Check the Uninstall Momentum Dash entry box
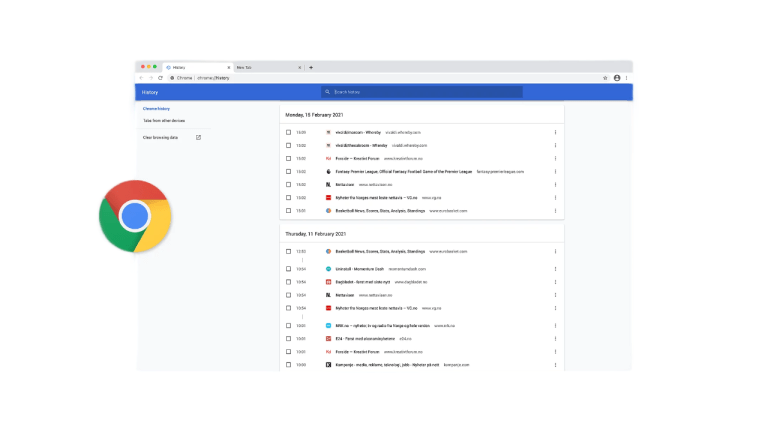This screenshot has height=432, width=768. (288, 269)
